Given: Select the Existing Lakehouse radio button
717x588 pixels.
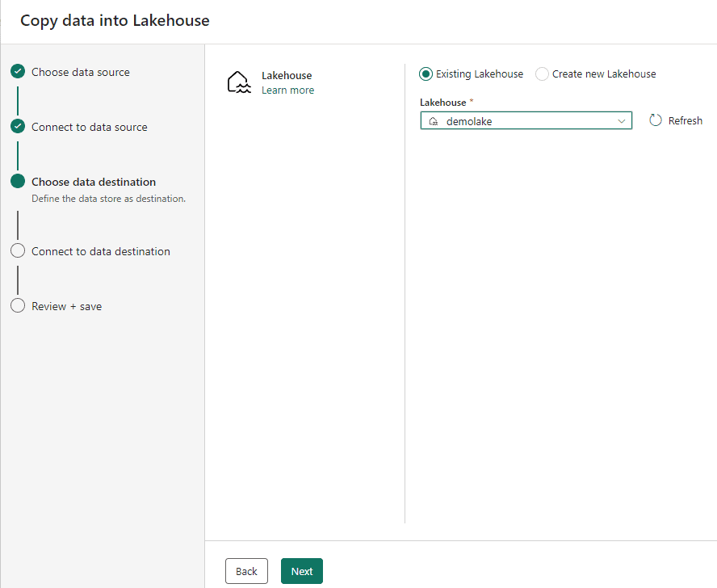Looking at the screenshot, I should 426,74.
